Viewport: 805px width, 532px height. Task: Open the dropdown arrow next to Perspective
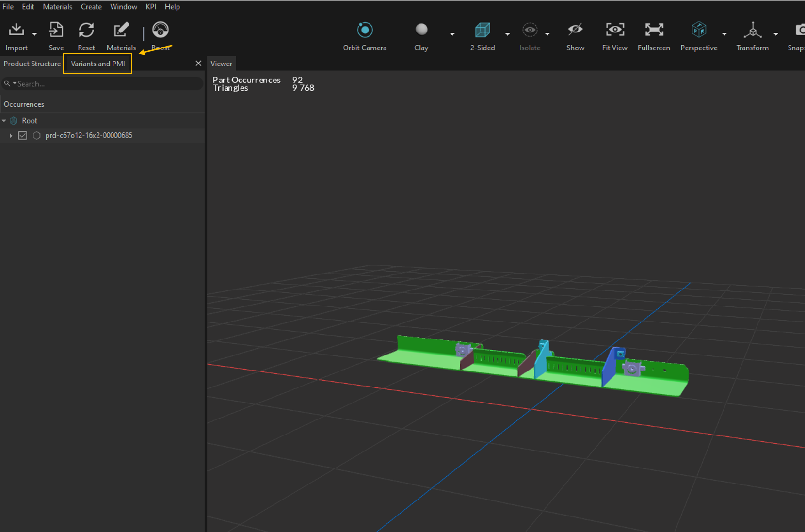pyautogui.click(x=724, y=34)
